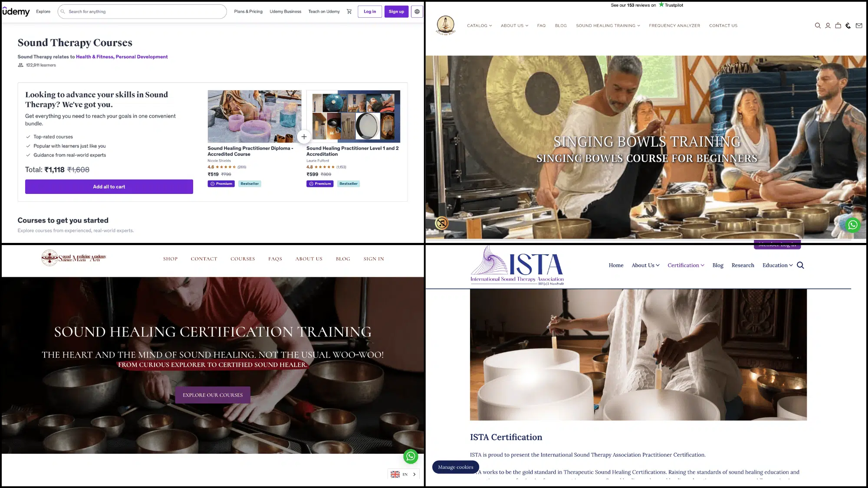This screenshot has width=868, height=488.
Task: Open the ISTA Certification dropdown
Action: [686, 265]
